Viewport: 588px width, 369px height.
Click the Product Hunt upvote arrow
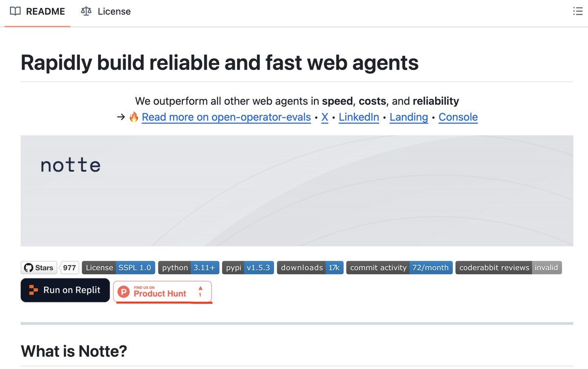click(x=200, y=288)
